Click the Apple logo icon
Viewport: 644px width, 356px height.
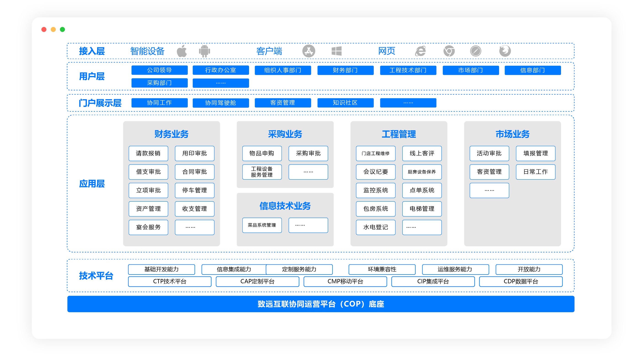(182, 51)
